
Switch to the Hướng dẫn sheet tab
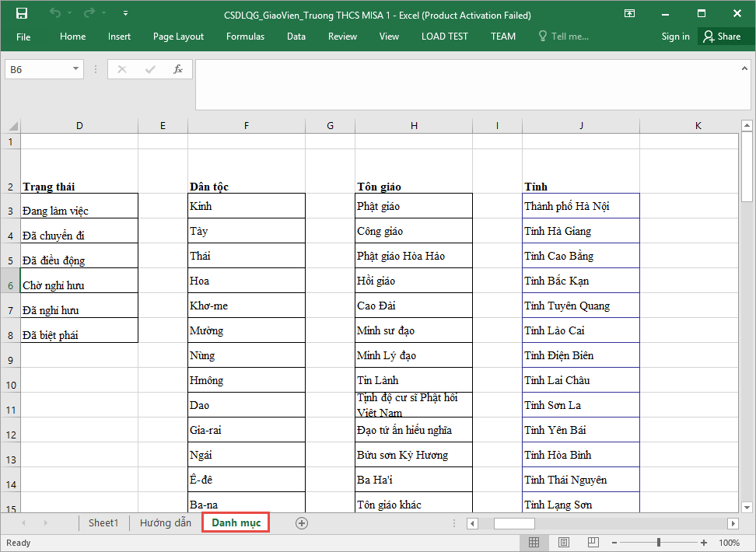[x=165, y=523]
